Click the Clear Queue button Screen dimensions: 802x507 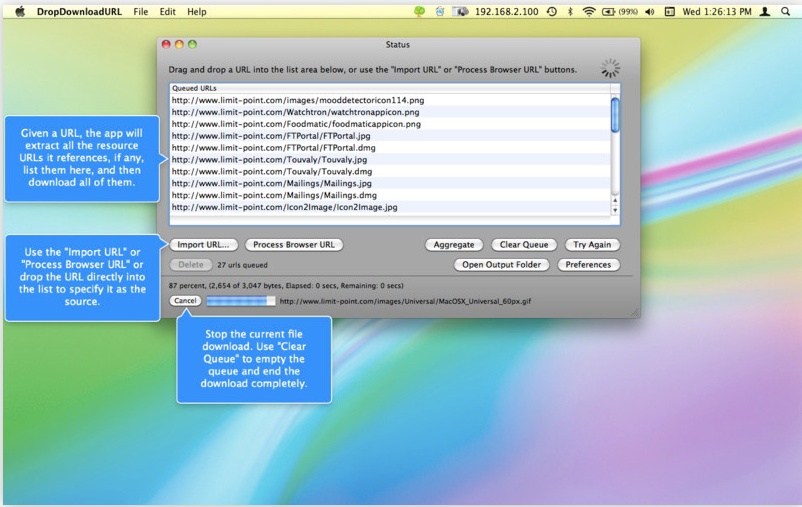[524, 245]
